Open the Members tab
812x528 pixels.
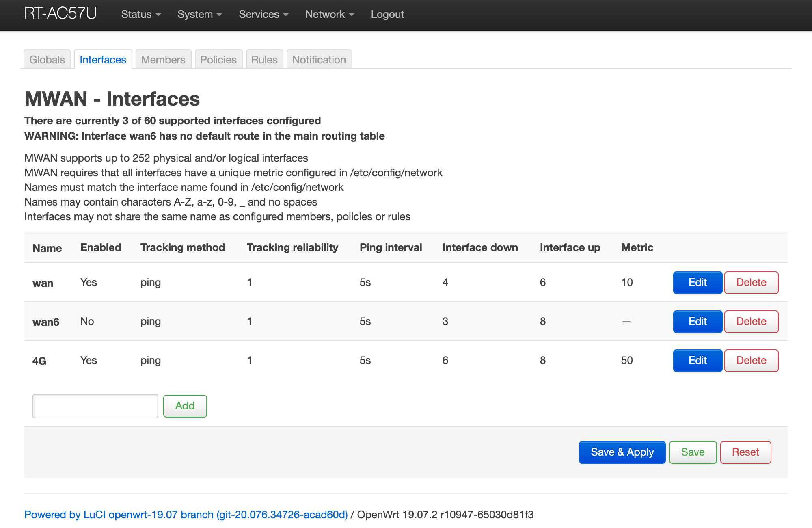[x=163, y=59]
